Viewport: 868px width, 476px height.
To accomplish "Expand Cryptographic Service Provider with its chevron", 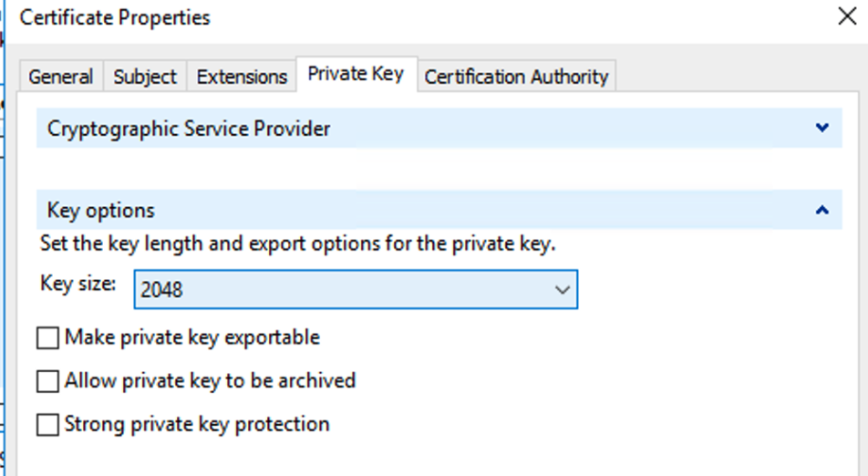I will click(822, 129).
